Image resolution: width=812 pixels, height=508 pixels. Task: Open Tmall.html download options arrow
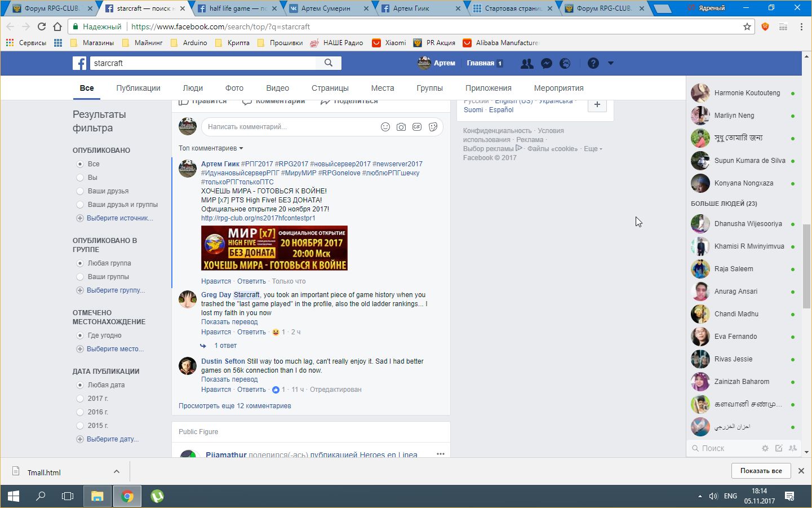(117, 471)
